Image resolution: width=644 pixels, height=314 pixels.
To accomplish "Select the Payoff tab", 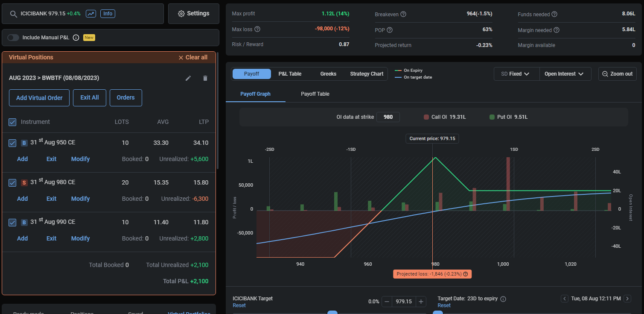I will 251,74.
